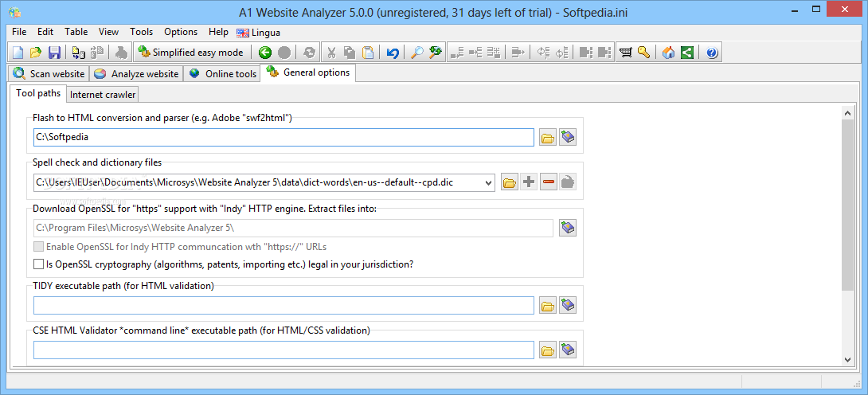Open the Options menu

point(181,32)
